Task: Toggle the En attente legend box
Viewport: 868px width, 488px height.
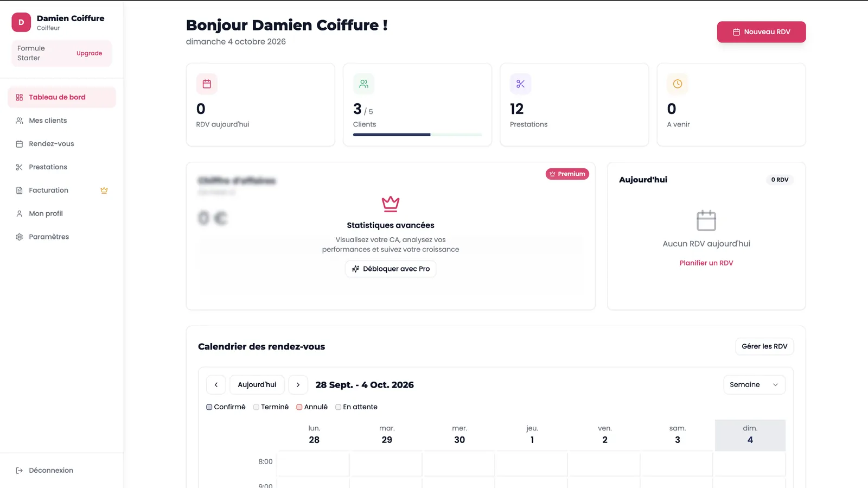Action: [339, 407]
